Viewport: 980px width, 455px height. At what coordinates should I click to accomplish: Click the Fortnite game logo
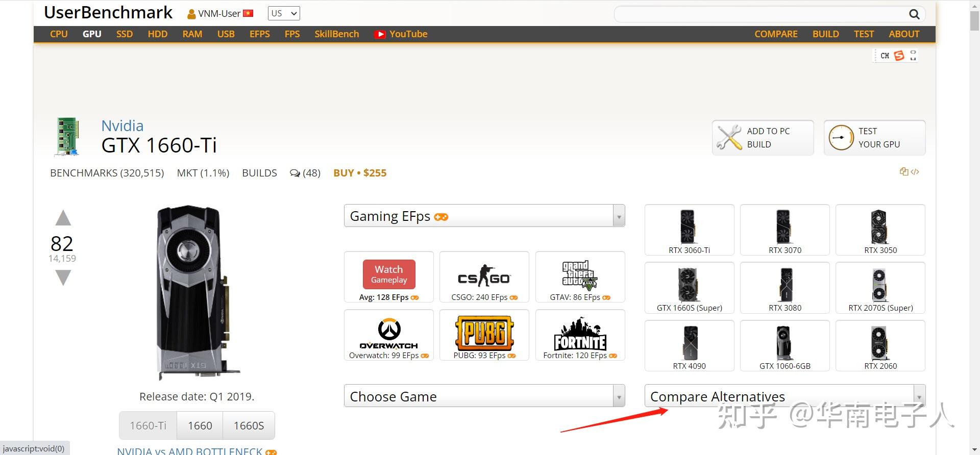[580, 334]
